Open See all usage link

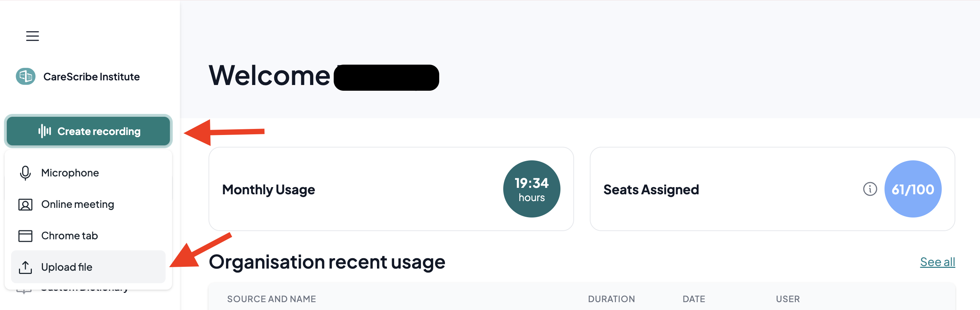point(937,262)
